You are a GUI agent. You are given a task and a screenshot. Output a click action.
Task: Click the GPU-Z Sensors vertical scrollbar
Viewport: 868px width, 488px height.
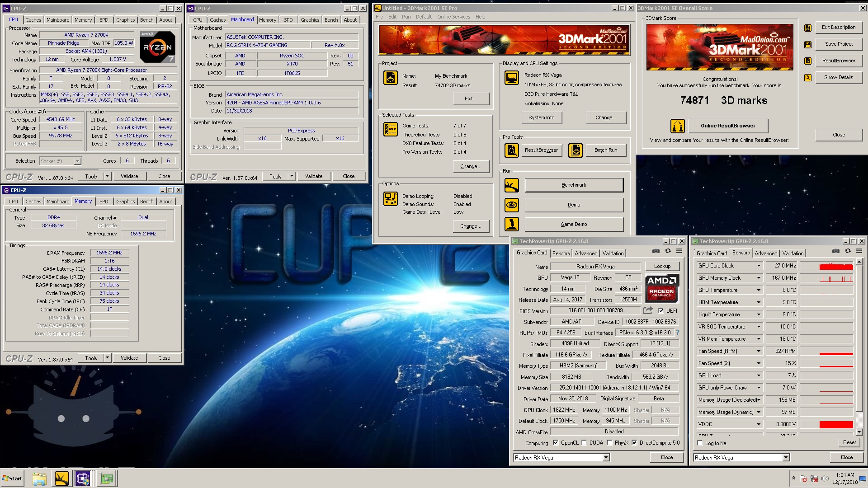coord(859,347)
